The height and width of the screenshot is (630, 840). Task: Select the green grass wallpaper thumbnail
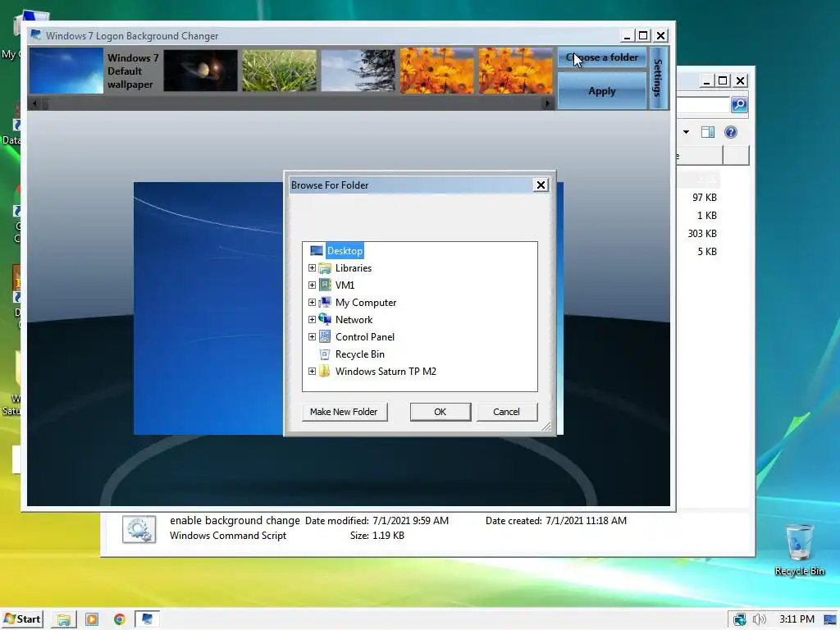[279, 71]
